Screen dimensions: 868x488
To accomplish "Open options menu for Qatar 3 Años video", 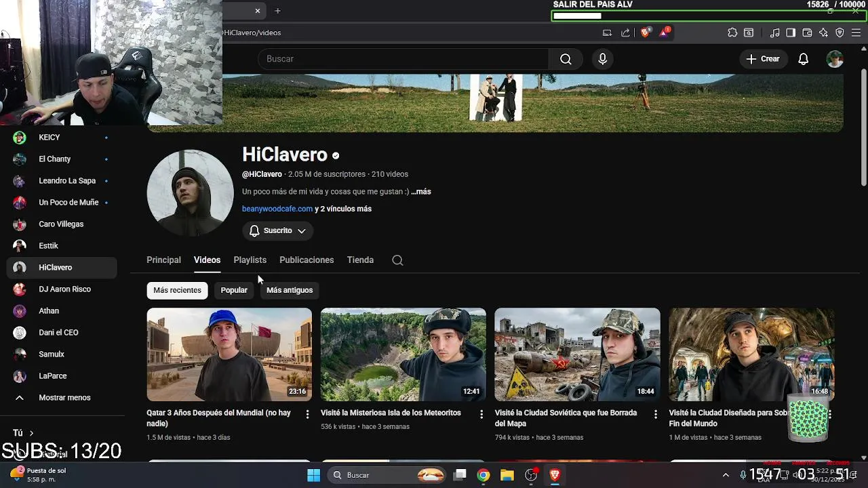I will (x=307, y=414).
